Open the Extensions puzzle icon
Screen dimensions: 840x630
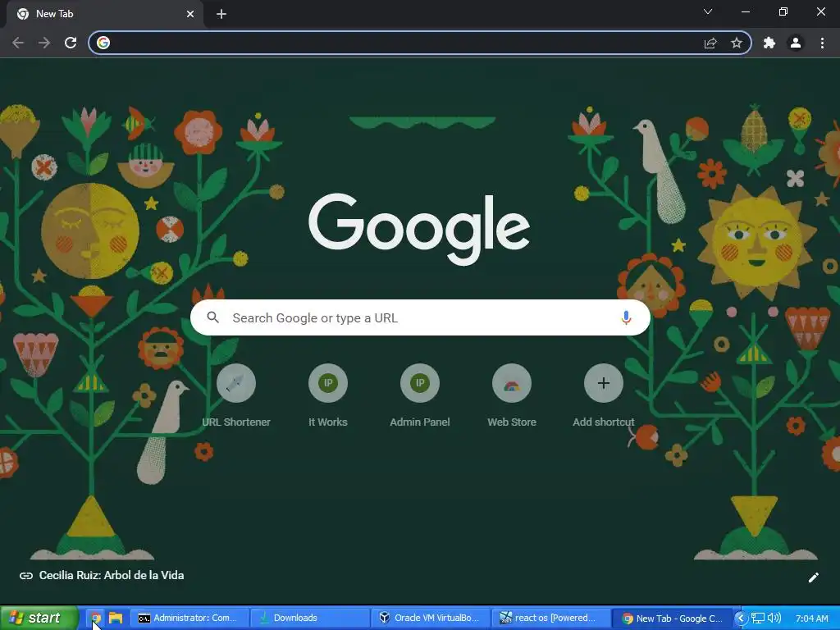coord(769,43)
